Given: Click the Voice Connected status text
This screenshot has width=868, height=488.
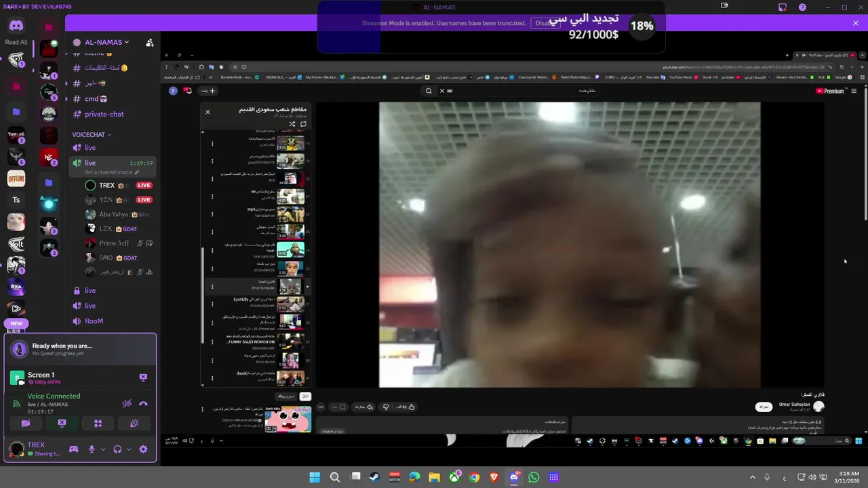Looking at the screenshot, I should (54, 396).
